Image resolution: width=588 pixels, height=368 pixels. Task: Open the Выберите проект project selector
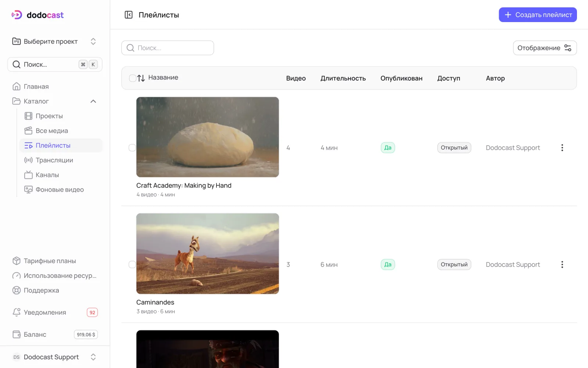click(x=55, y=41)
